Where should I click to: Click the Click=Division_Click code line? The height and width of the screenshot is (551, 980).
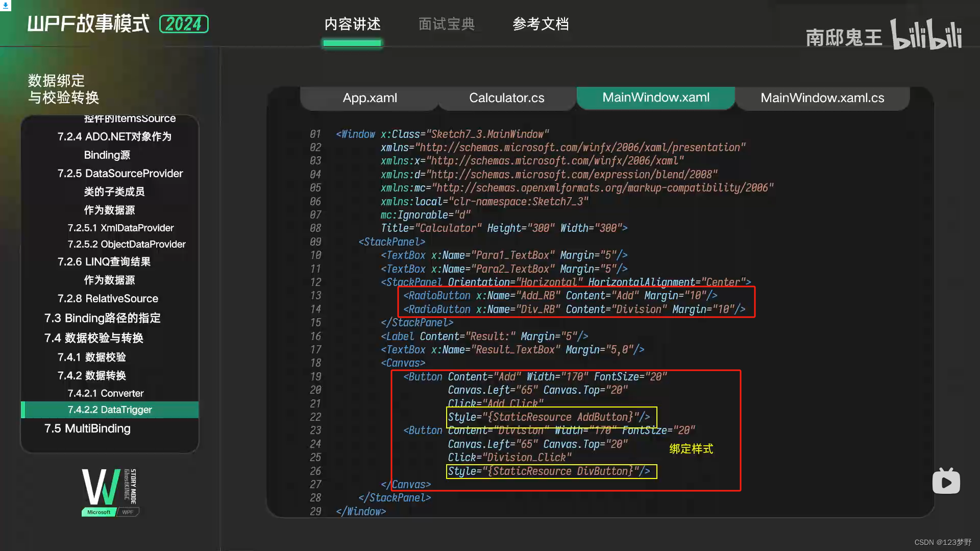(x=509, y=458)
